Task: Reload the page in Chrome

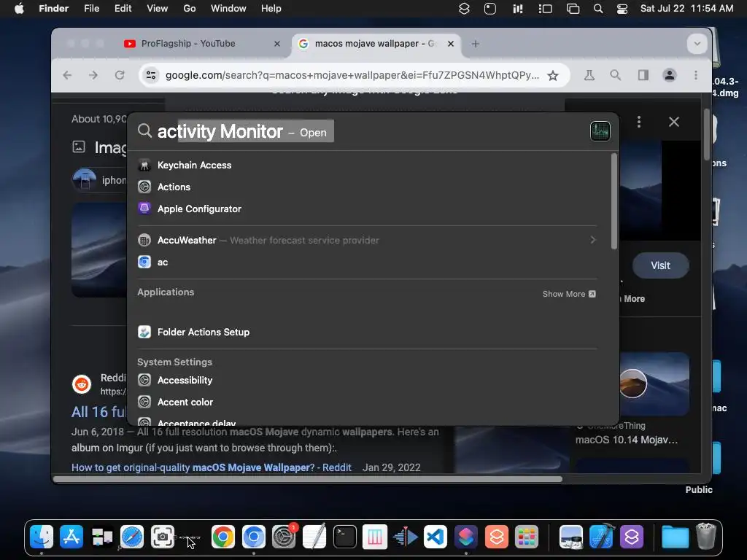Action: click(x=120, y=75)
